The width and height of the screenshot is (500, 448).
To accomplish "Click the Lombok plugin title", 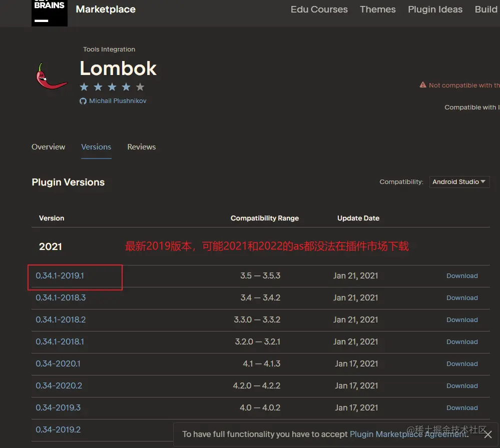I will coord(118,68).
